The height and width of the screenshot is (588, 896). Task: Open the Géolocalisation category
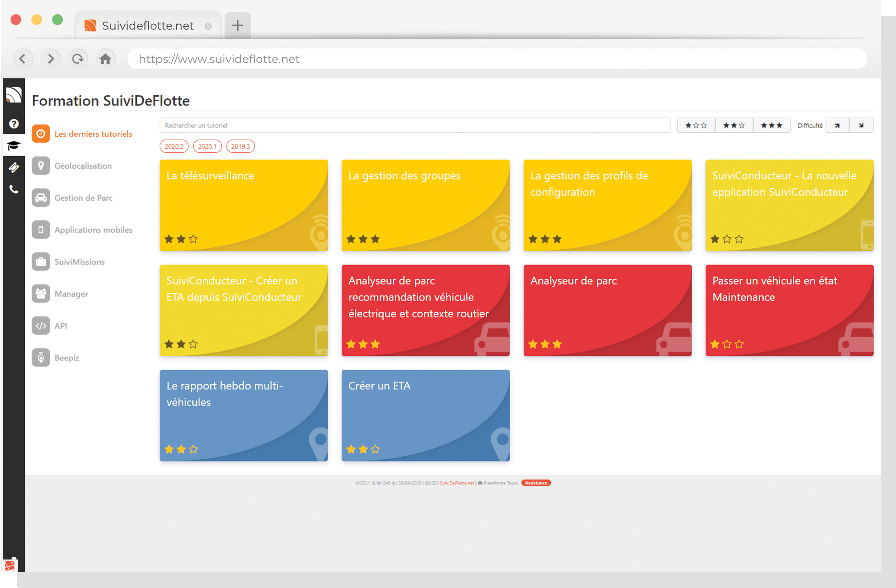click(83, 166)
